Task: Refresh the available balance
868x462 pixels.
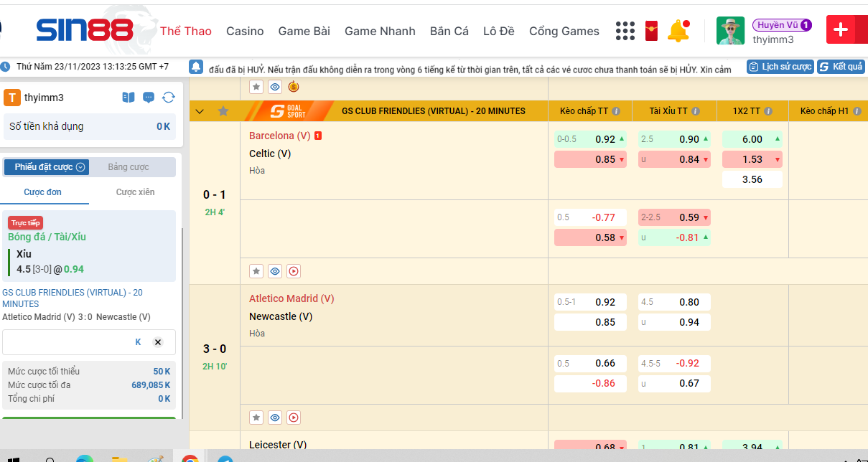Action: [169, 98]
